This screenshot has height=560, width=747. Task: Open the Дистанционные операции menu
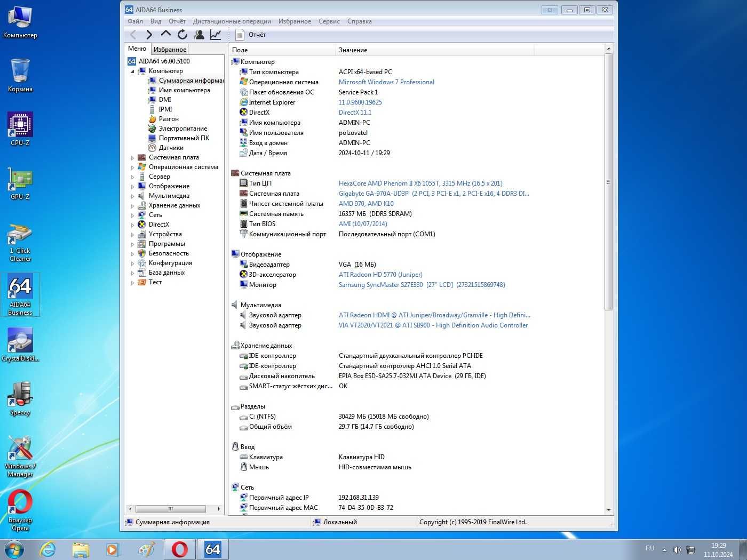[x=232, y=21]
